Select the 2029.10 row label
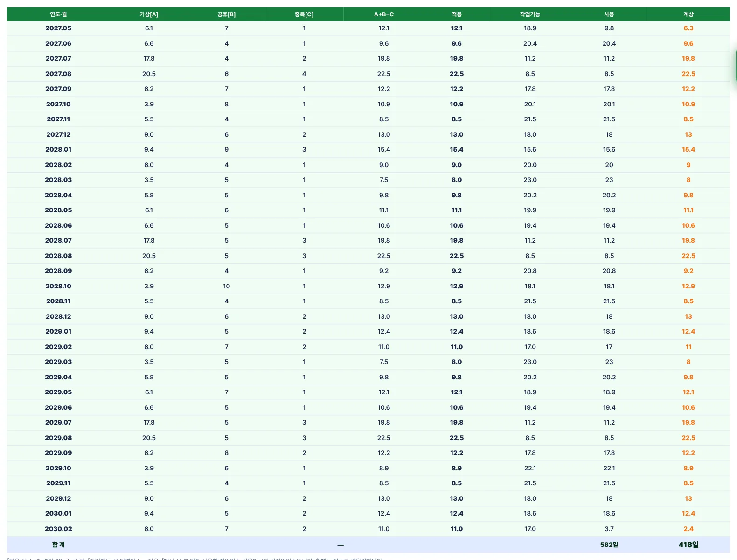Viewport: 737px width, 560px height. (58, 468)
